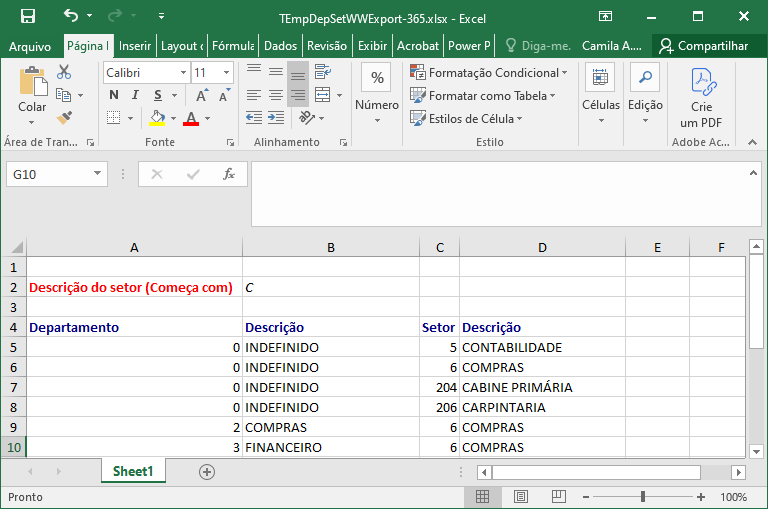Align text to top
Screen dimensions: 768x509
(254, 72)
